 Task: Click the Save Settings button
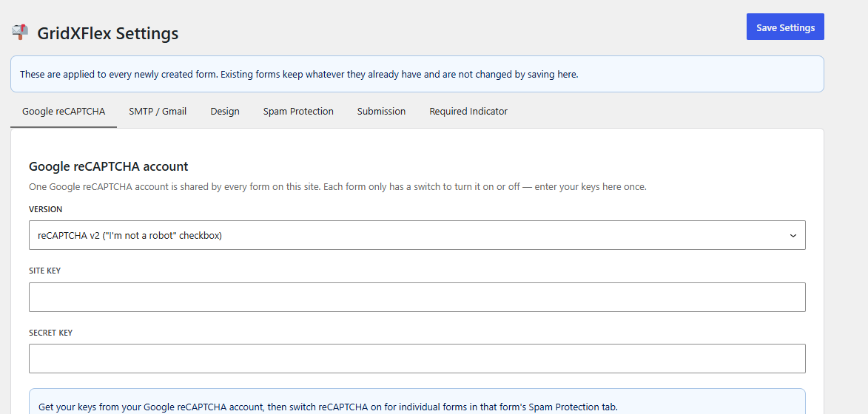tap(785, 27)
